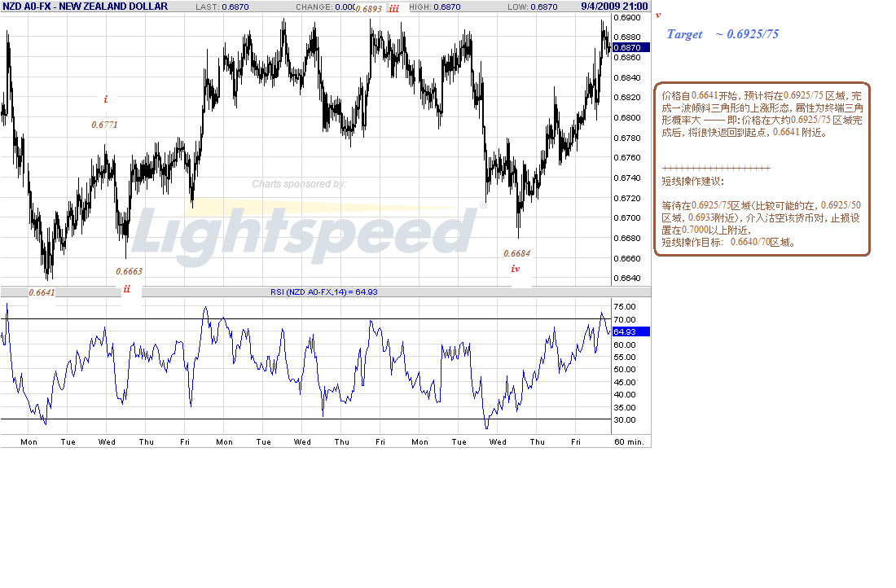Click the 0.6820 price axis label

coord(627,97)
